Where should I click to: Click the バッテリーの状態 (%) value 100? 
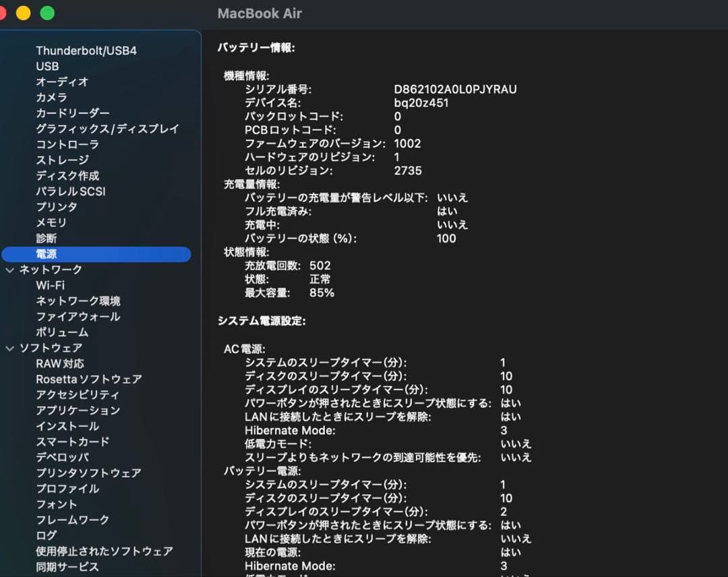tap(446, 239)
